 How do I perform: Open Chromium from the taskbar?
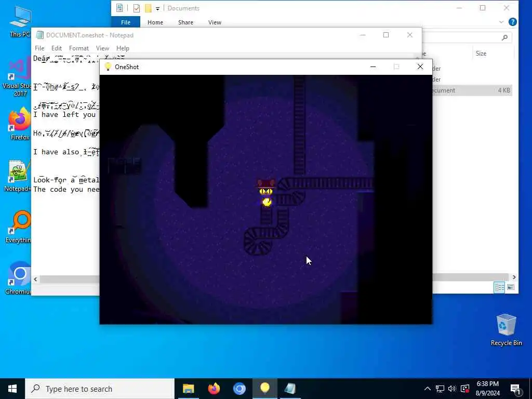(x=239, y=389)
